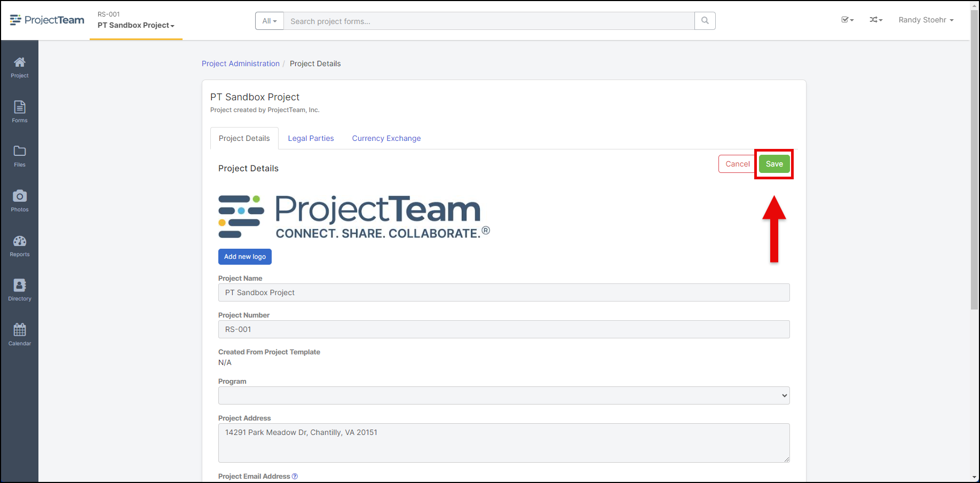This screenshot has width=980, height=483.
Task: Click the scrollbar down arrow
Action: tap(975, 477)
